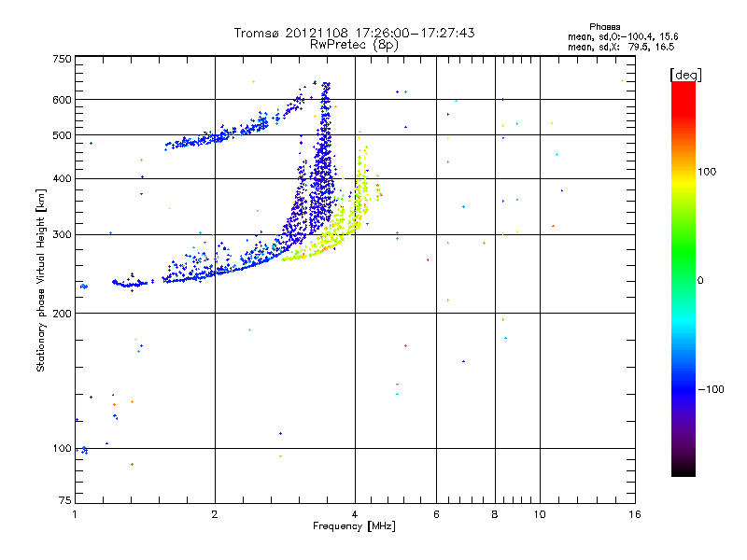747x560 pixels.
Task: Click the 'Phases' heading in statistics block
Action: 604,27
